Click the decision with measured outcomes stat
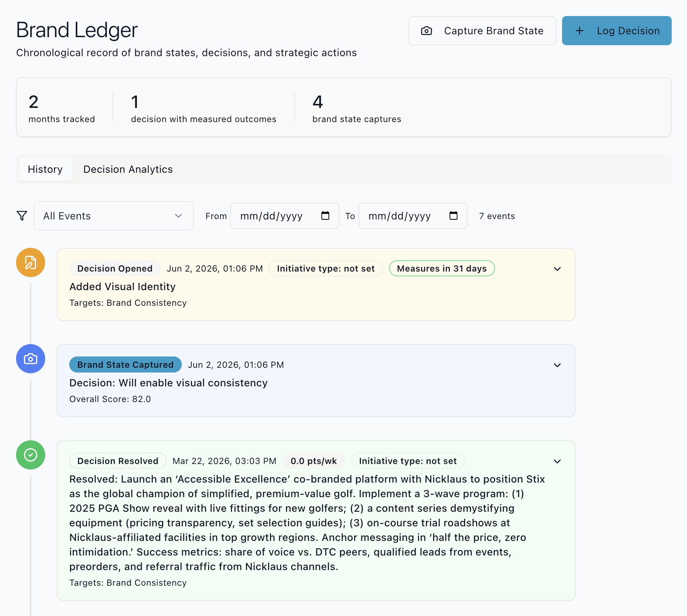The height and width of the screenshot is (616, 687). point(204,108)
